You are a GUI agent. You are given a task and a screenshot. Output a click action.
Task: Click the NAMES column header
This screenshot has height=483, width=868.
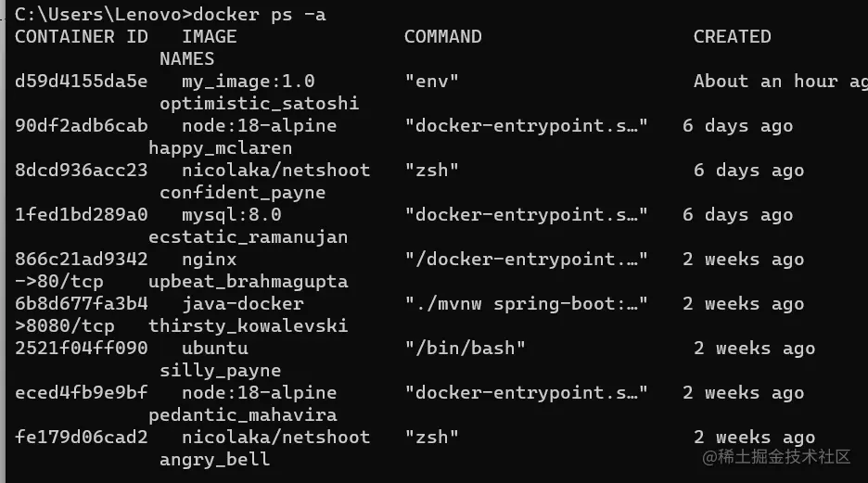[x=186, y=59]
